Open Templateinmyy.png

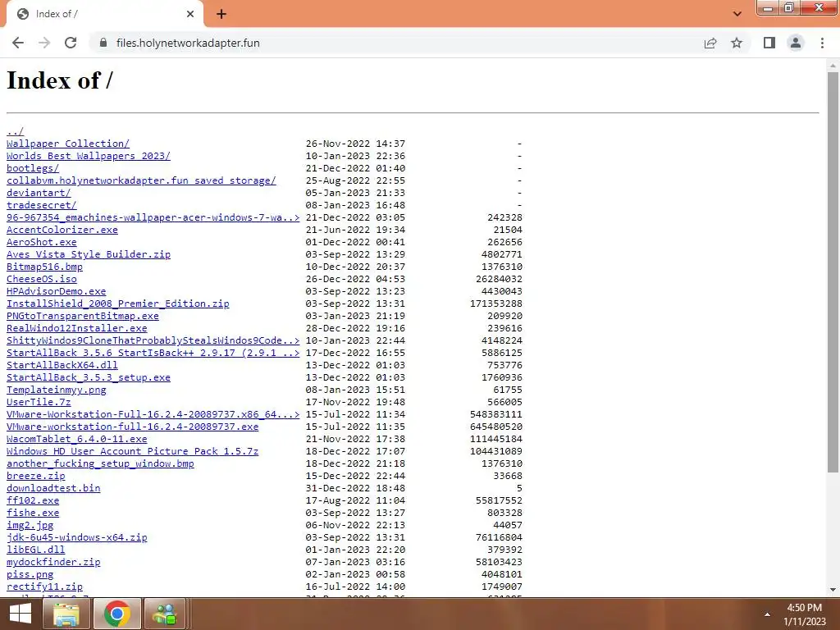[x=57, y=390]
